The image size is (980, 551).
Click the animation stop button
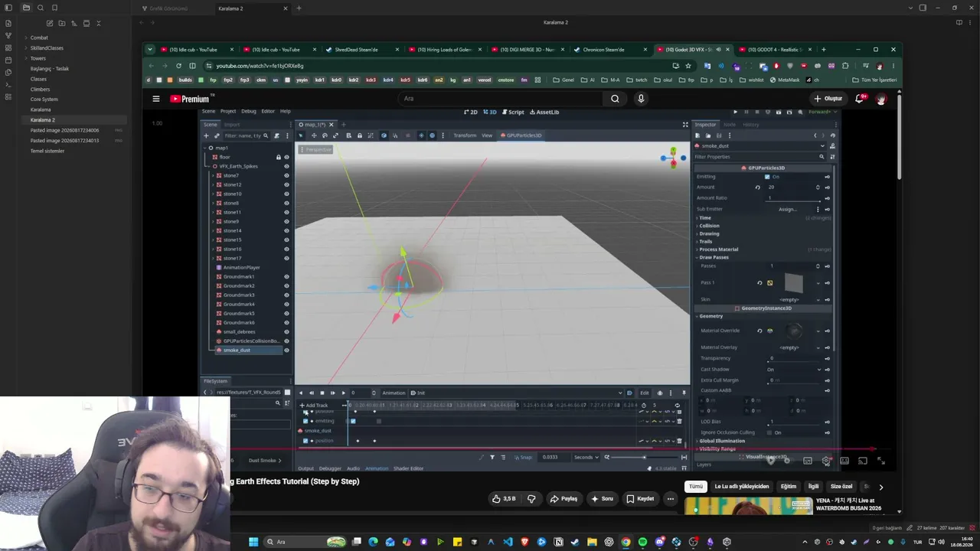tap(322, 393)
